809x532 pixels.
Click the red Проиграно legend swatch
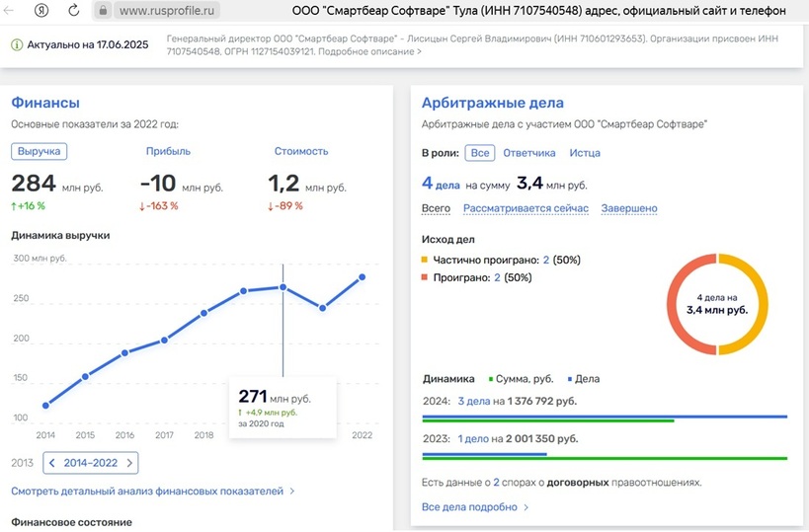425,276
